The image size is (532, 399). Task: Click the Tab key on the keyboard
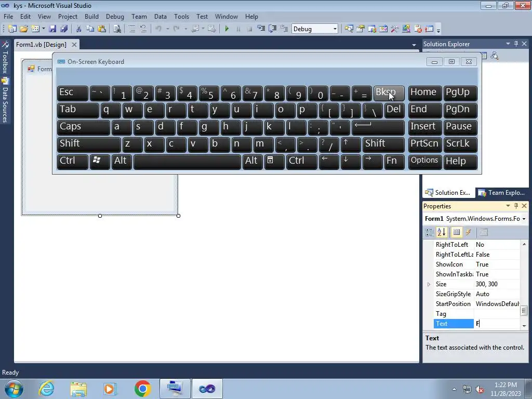pos(78,110)
